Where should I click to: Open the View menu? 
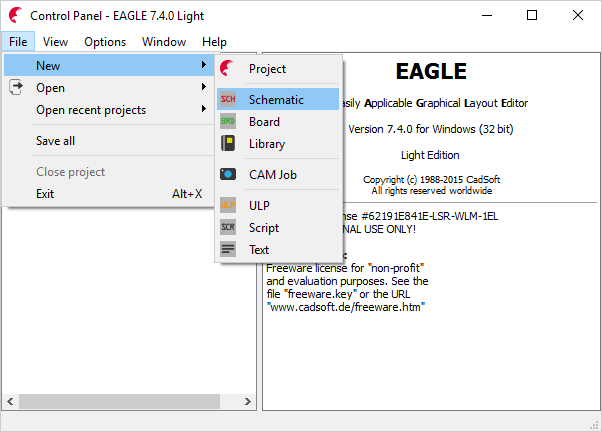pyautogui.click(x=56, y=42)
